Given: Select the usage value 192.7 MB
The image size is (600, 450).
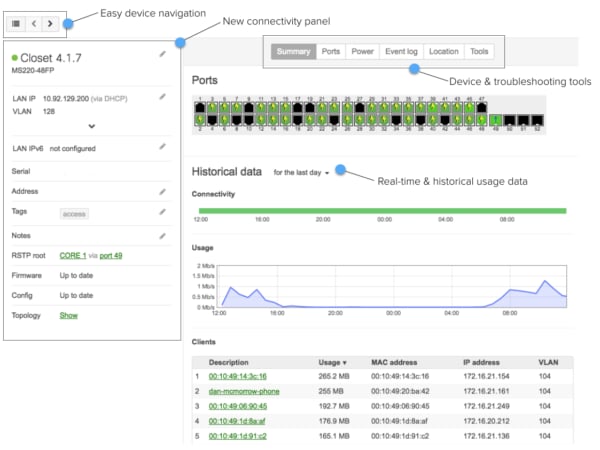Looking at the screenshot, I should [x=334, y=406].
